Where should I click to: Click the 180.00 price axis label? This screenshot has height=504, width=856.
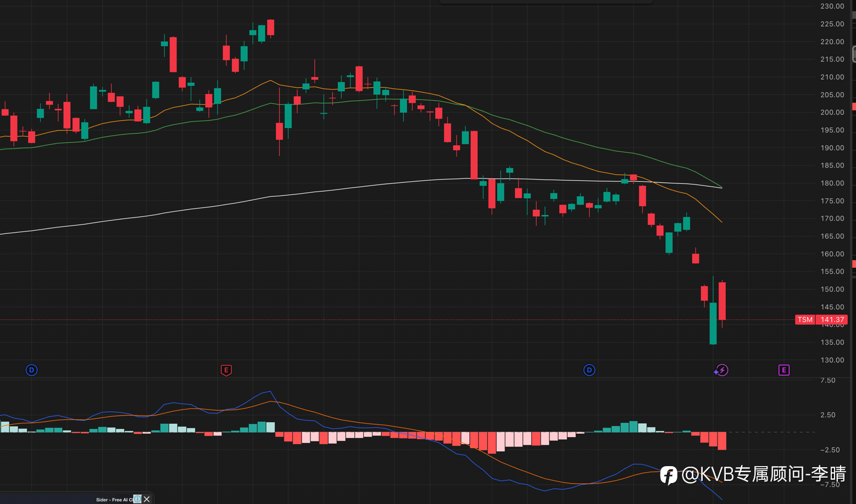coord(832,183)
